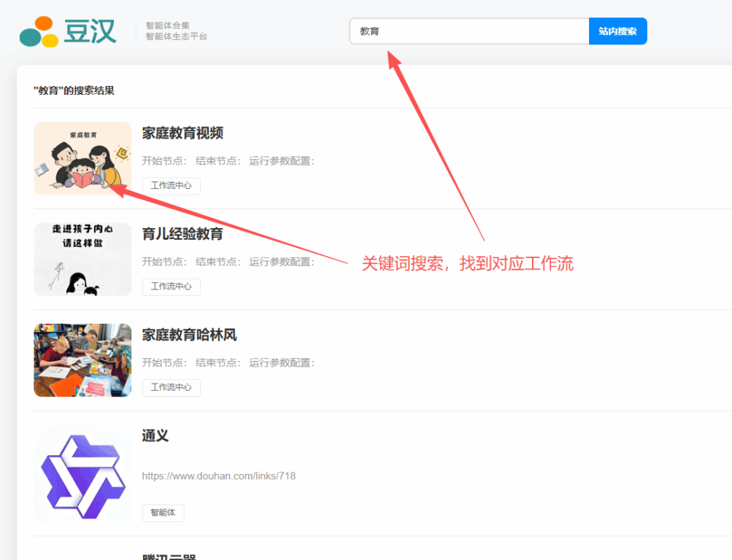The image size is (732, 560).
Task: Click the 智能体合集 tagline beside logo
Action: click(x=168, y=26)
